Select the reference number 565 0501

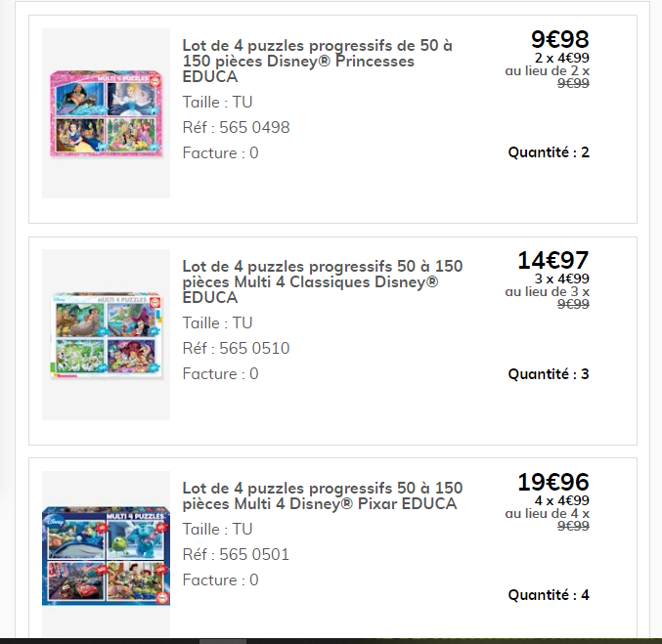tap(236, 554)
